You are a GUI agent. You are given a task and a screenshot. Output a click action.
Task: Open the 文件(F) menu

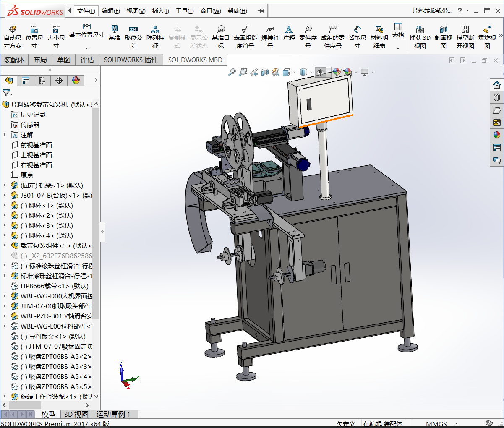pos(86,11)
